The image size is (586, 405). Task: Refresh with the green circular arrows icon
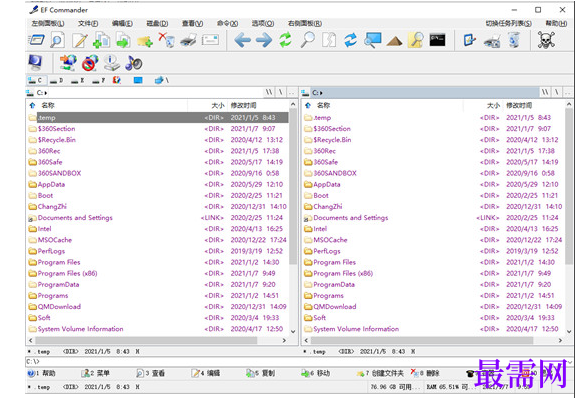click(x=286, y=40)
